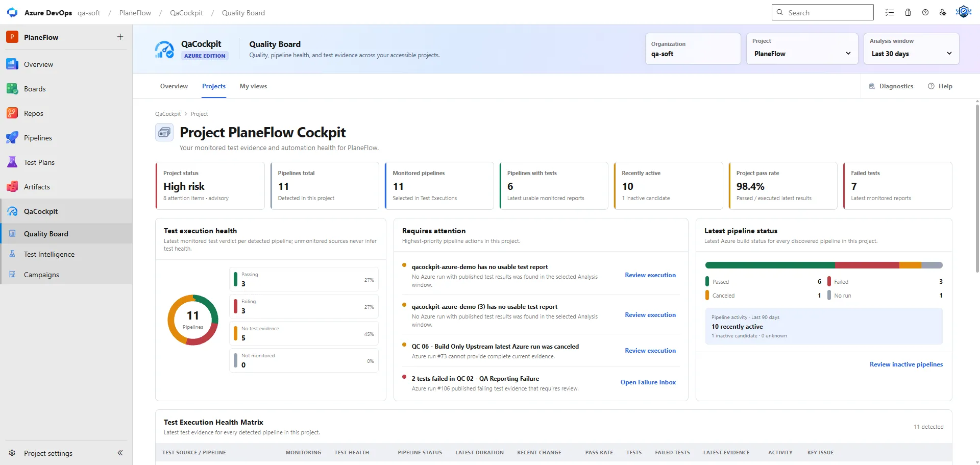The image size is (980, 465).
Task: Click Quality Board in the top breadcrumb
Action: click(x=243, y=13)
